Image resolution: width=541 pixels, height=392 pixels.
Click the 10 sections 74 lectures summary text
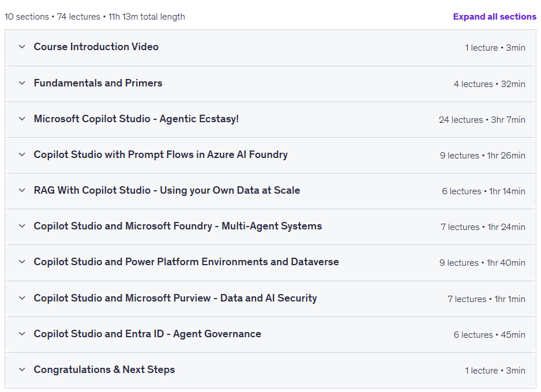point(95,17)
